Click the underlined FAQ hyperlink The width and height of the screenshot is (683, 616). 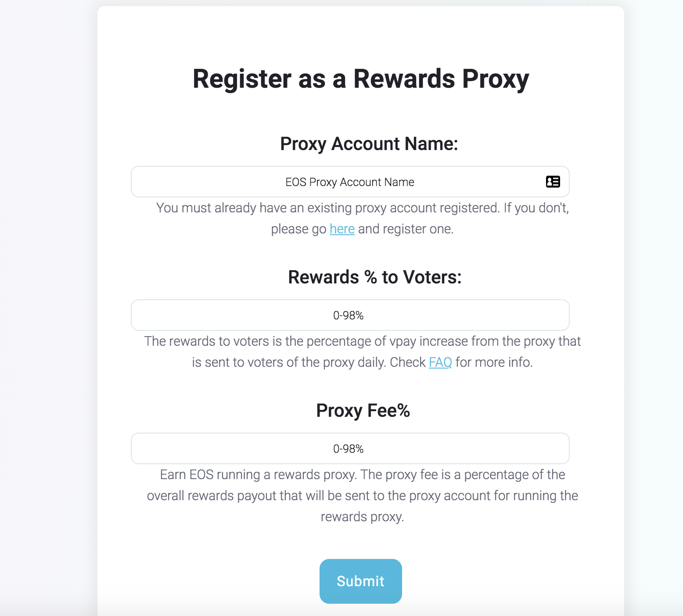[x=440, y=362]
